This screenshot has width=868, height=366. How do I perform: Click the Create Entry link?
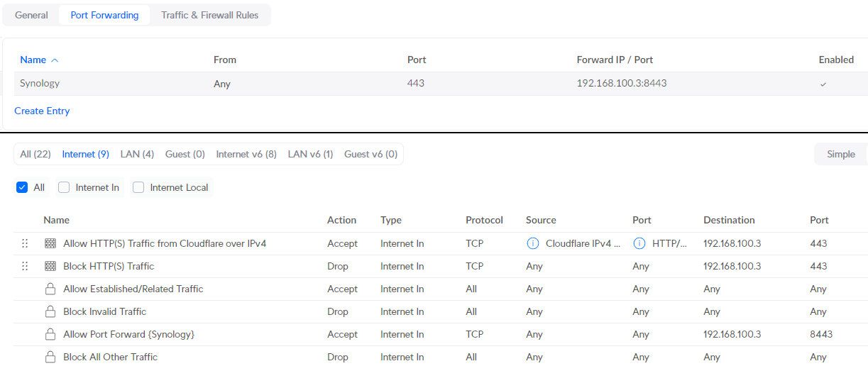(x=42, y=111)
